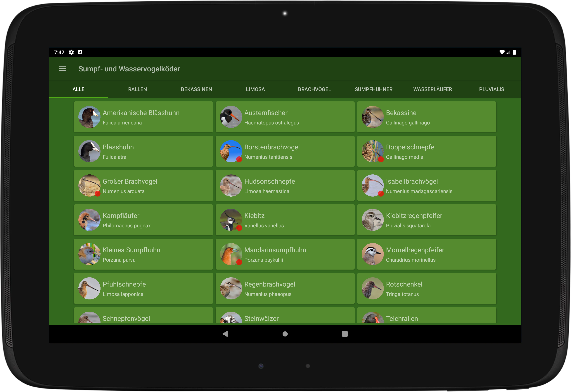Tap the Hudsonschnepfe bird thumbnail
The height and width of the screenshot is (392, 571).
coord(231,185)
